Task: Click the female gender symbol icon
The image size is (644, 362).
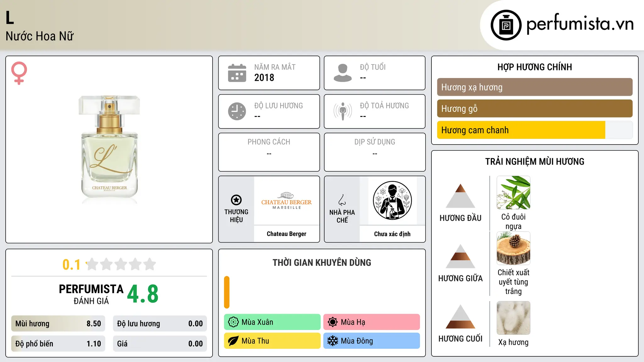Action: tap(19, 73)
